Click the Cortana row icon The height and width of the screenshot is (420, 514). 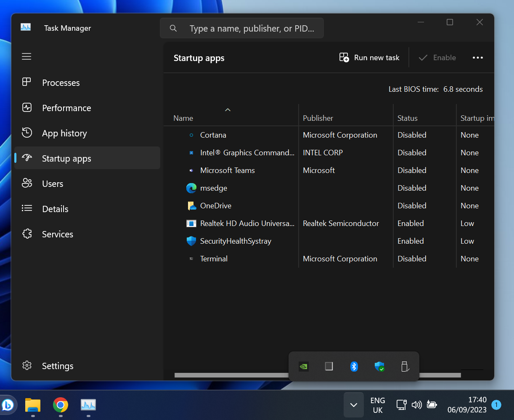191,135
